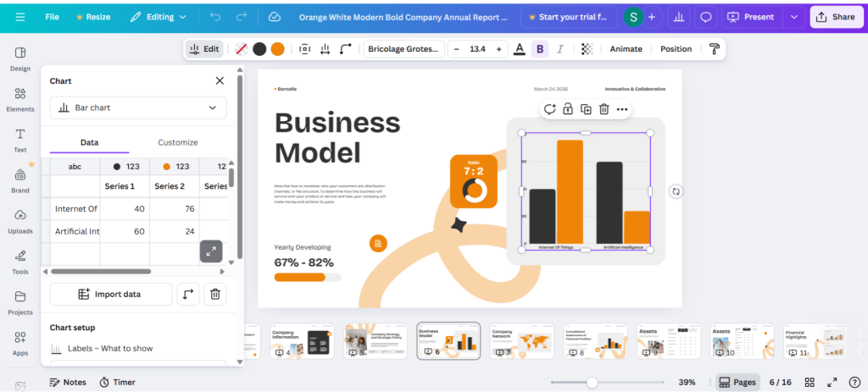Image resolution: width=868 pixels, height=392 pixels.
Task: Swap rows and columns icon
Action: pos(188,294)
